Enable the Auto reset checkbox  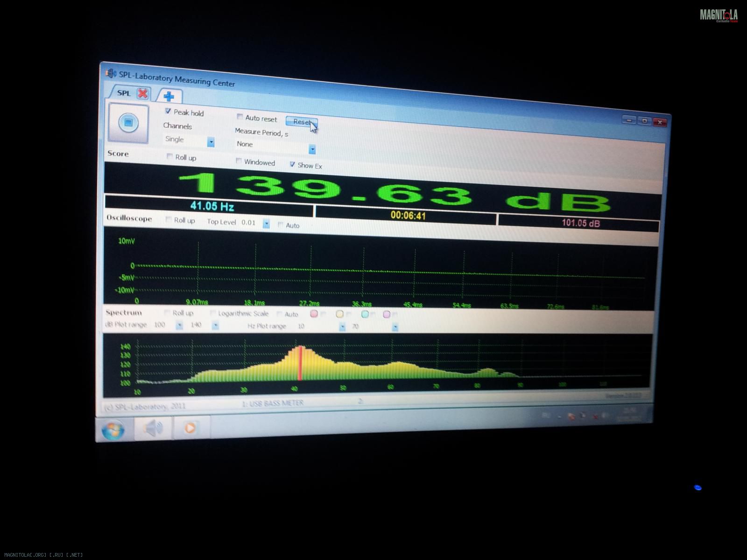240,117
